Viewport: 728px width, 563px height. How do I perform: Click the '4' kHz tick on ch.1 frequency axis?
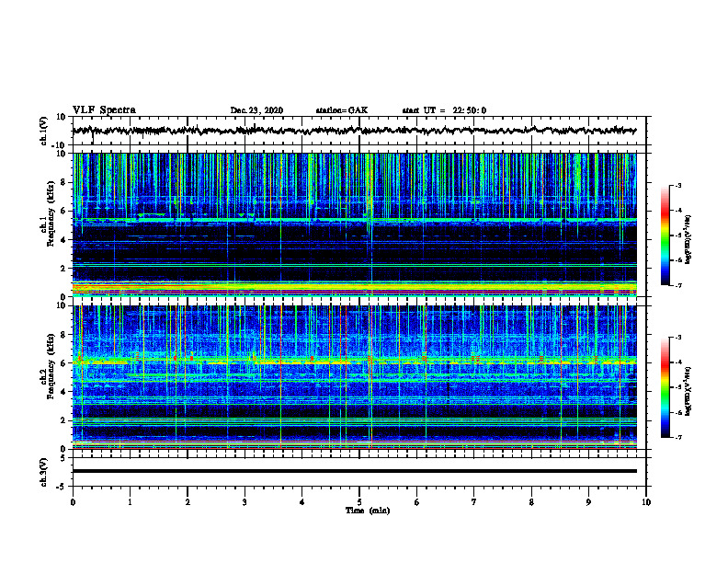tap(64, 240)
